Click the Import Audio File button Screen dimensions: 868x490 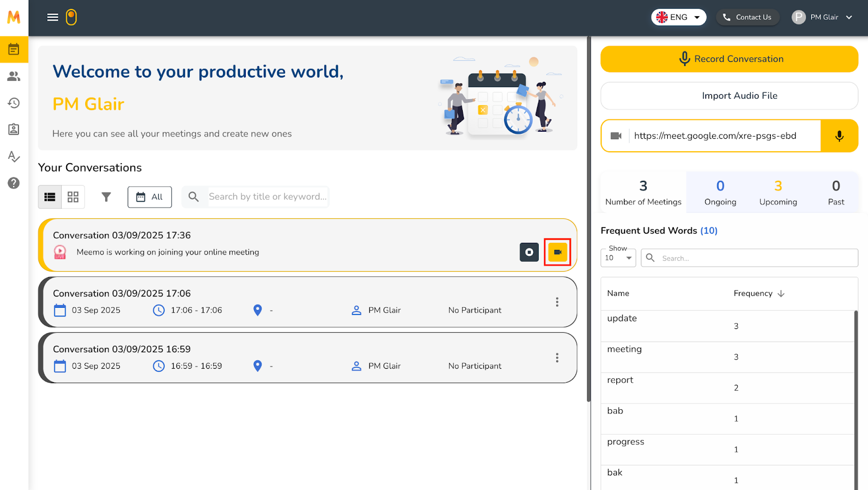point(729,96)
